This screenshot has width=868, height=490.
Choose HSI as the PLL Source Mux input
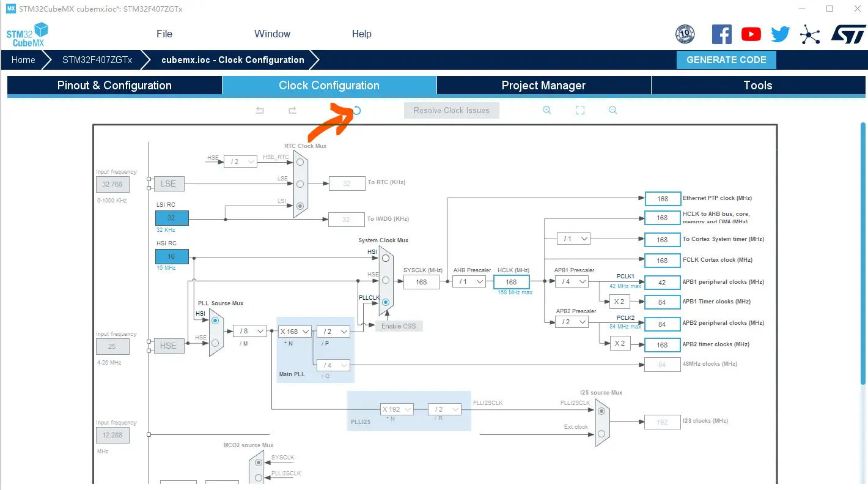215,321
